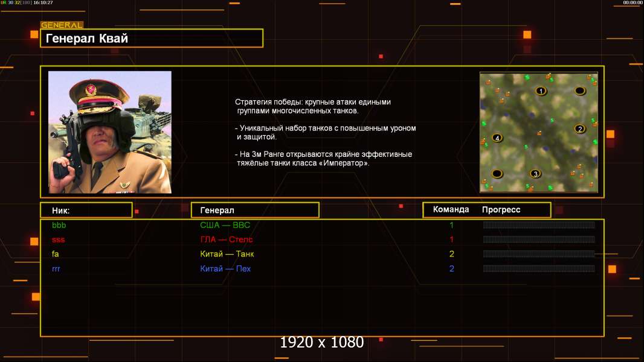
Task: Click the 'Китай — Пех' general entry
Action: (225, 269)
